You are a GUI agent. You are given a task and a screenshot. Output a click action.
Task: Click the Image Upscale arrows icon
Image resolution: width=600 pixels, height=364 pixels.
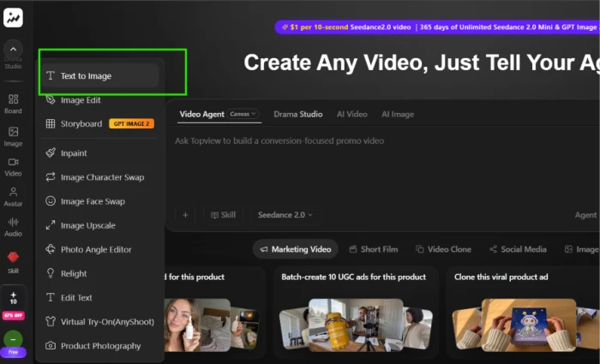pyautogui.click(x=51, y=225)
